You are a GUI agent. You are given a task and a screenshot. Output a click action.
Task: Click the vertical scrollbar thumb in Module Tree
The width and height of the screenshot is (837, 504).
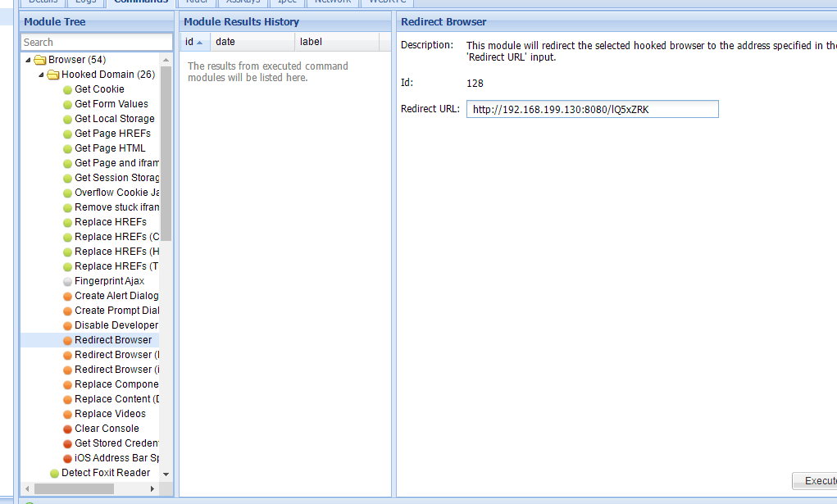[x=166, y=154]
